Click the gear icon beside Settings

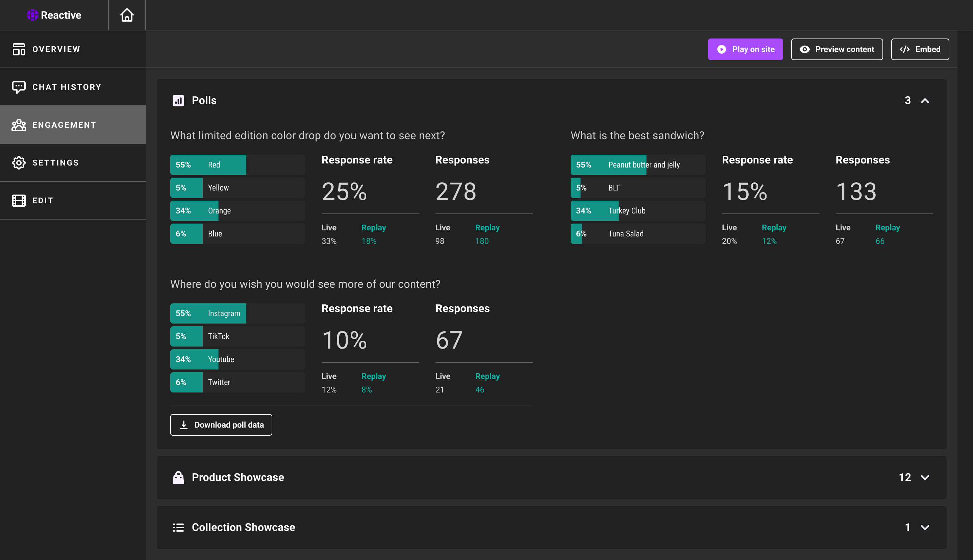click(19, 163)
